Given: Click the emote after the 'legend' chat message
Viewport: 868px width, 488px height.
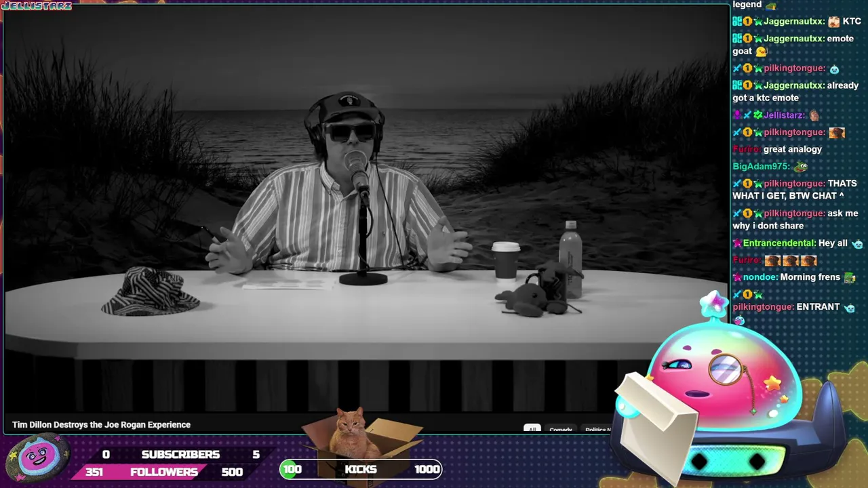Looking at the screenshot, I should 771,5.
